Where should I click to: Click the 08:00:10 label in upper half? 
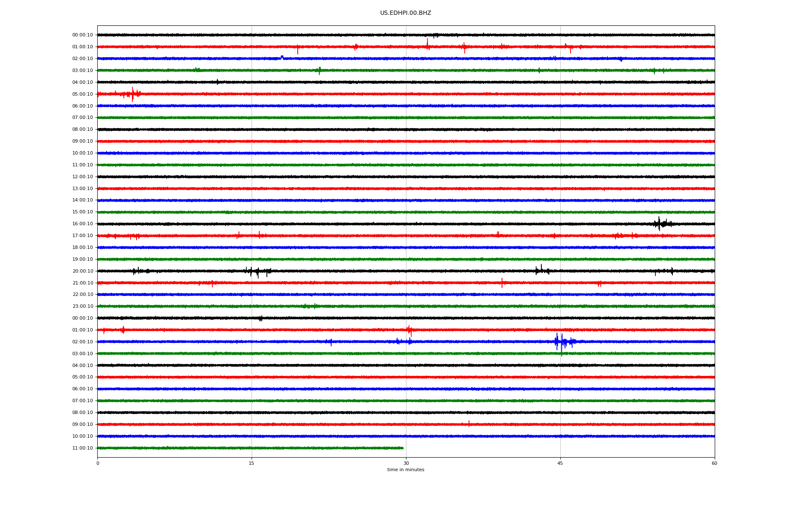(82, 130)
